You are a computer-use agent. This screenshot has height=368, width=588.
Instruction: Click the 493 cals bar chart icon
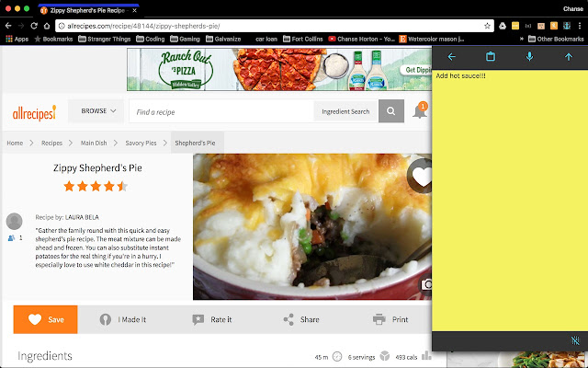point(426,355)
